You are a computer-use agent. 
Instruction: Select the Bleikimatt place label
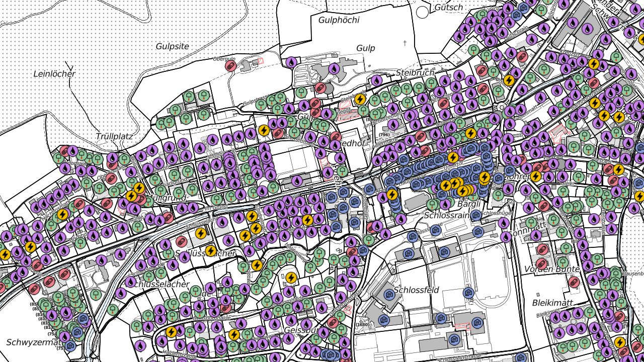pyautogui.click(x=553, y=303)
